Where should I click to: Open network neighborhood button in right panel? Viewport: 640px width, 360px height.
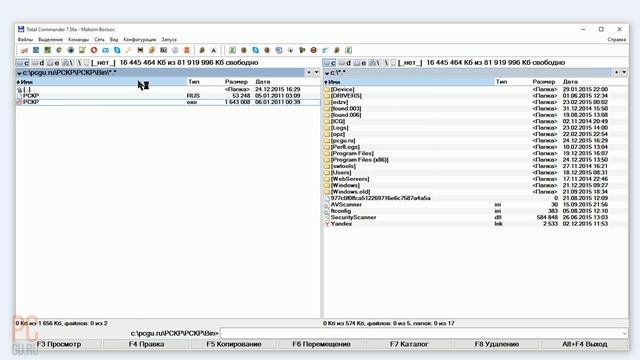pyautogui.click(x=374, y=62)
